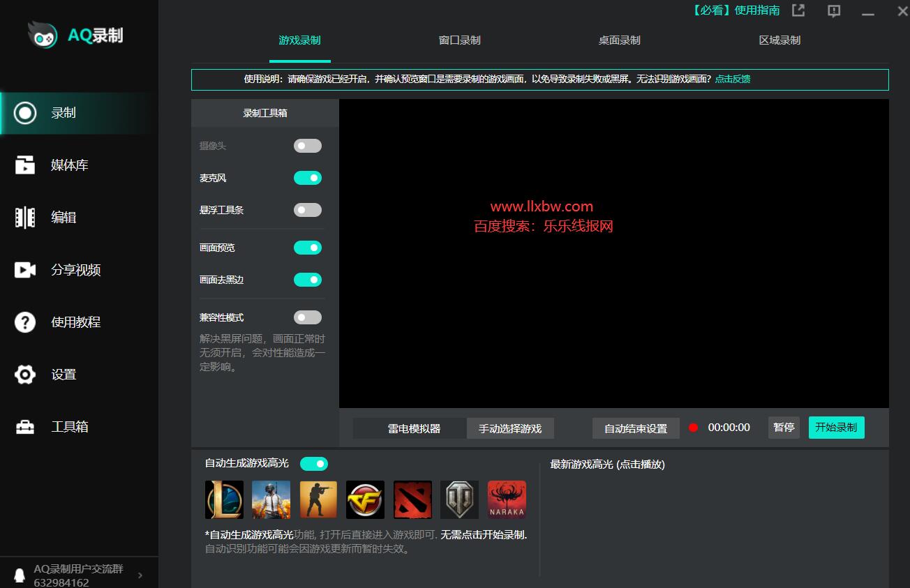Open the 媒体库 panel in sidebar
This screenshot has width=910, height=588.
(63, 165)
